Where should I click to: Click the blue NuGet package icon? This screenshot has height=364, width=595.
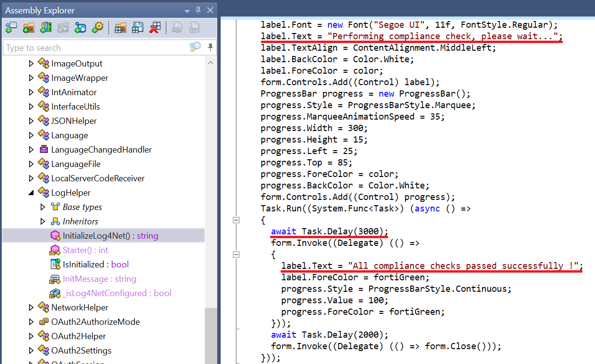[x=80, y=28]
